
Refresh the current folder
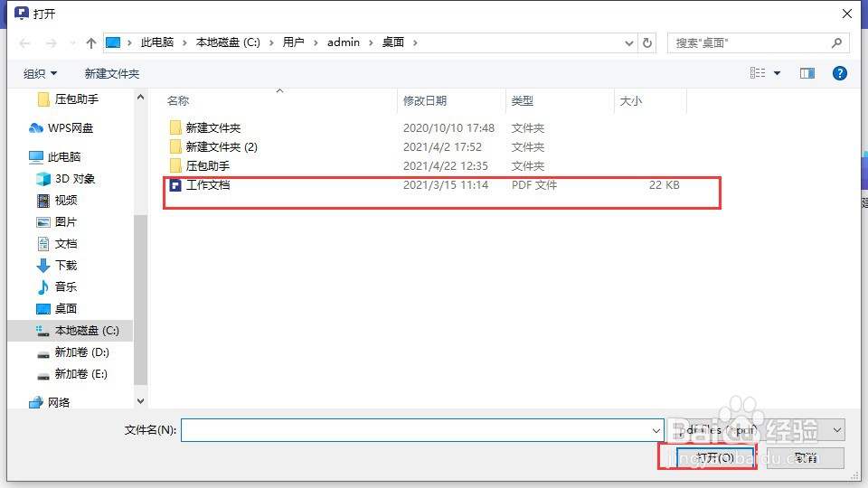coord(647,43)
